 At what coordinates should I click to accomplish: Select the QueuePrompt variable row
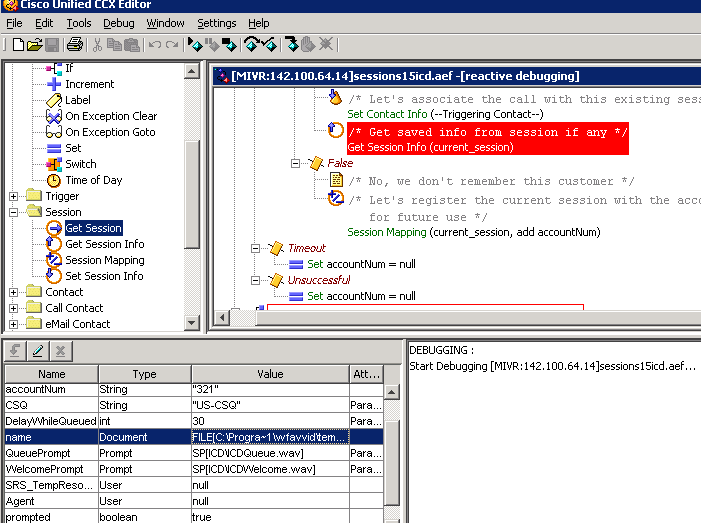[x=194, y=453]
